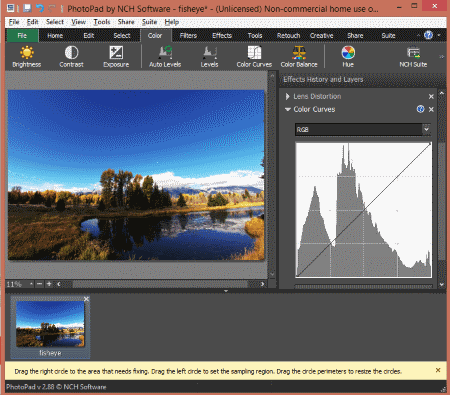450x395 pixels.
Task: Expand the Lens Distortion effect
Action: tap(287, 96)
